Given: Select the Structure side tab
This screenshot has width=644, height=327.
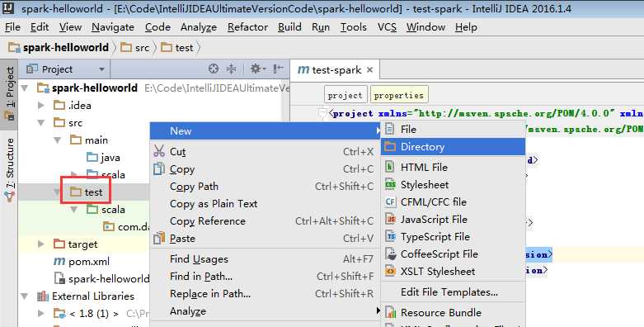Looking at the screenshot, I should [9, 169].
